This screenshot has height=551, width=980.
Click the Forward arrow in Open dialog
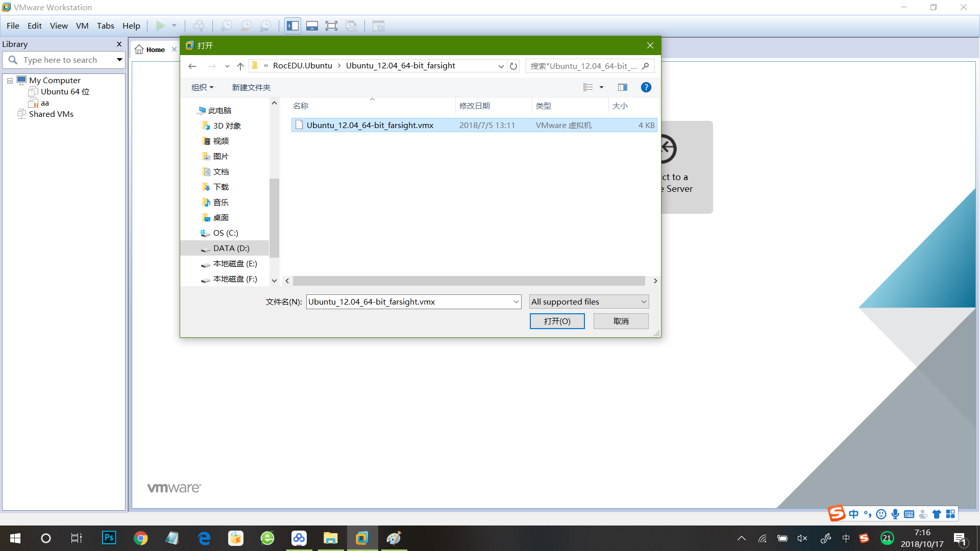tap(212, 66)
